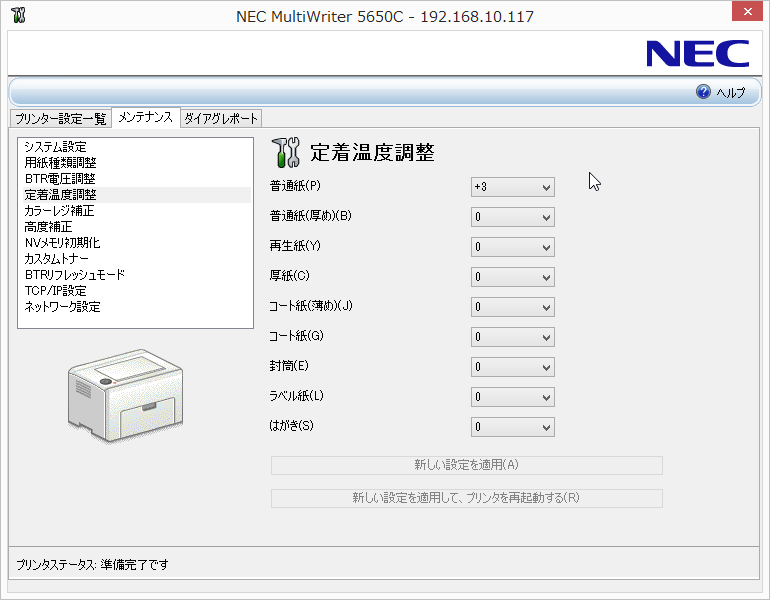
Task: Open the 普通紙(P) temperature dropdown
Action: 513,187
